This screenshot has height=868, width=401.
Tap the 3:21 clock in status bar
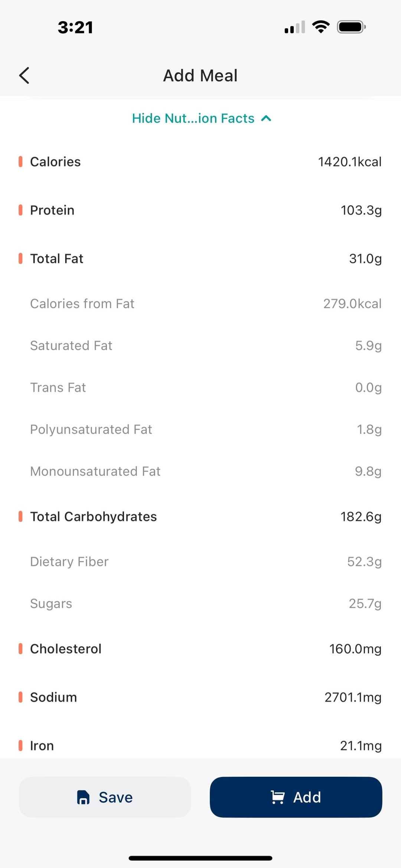tap(75, 27)
